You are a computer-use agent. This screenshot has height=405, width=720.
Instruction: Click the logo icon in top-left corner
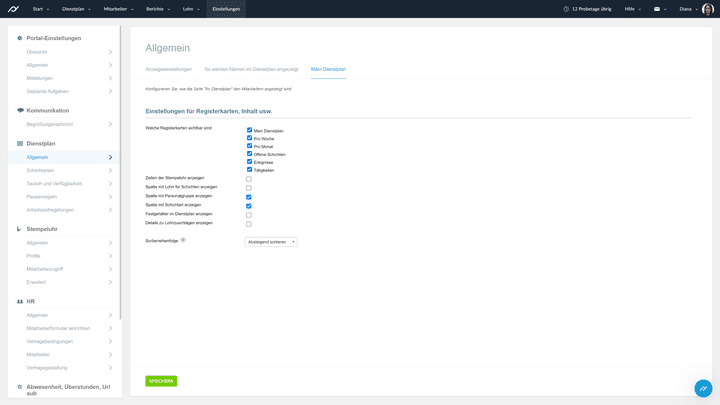click(x=13, y=8)
